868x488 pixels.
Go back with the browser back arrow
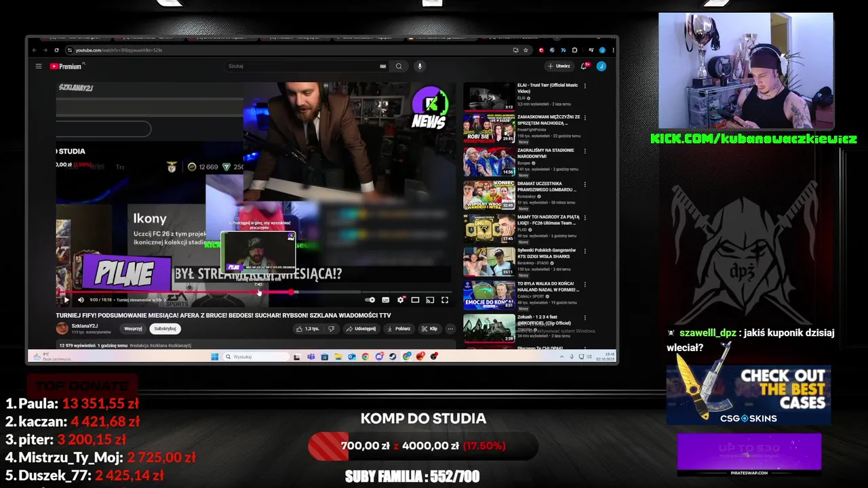(35, 50)
